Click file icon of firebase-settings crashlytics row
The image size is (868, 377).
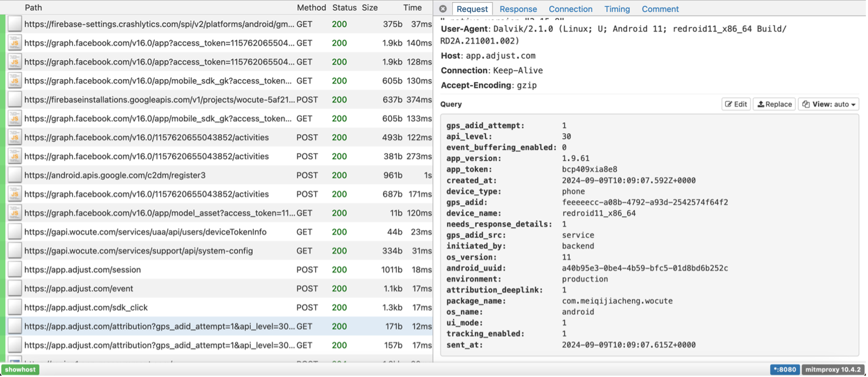(x=15, y=24)
